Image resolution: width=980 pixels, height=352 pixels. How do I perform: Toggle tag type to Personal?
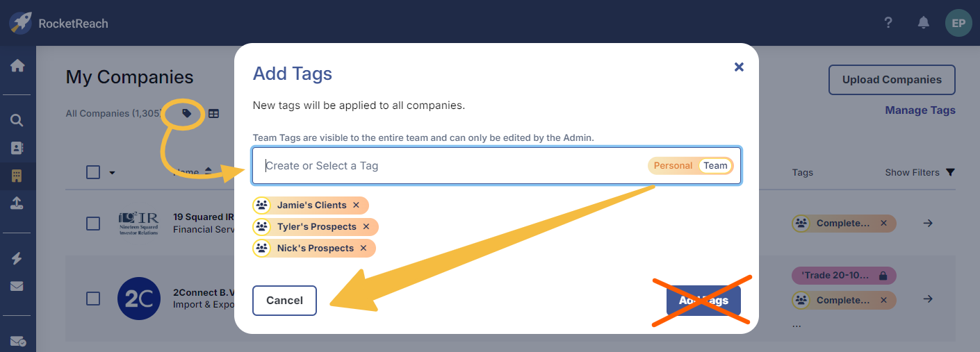673,165
